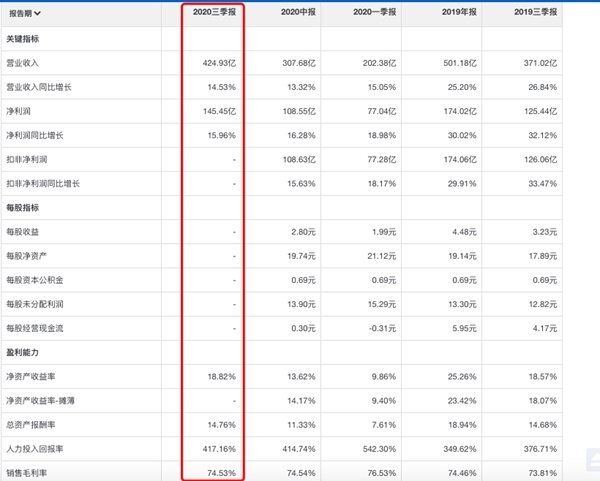Image resolution: width=600 pixels, height=481 pixels.
Task: Click the 营业收入 row label
Action: [26, 62]
